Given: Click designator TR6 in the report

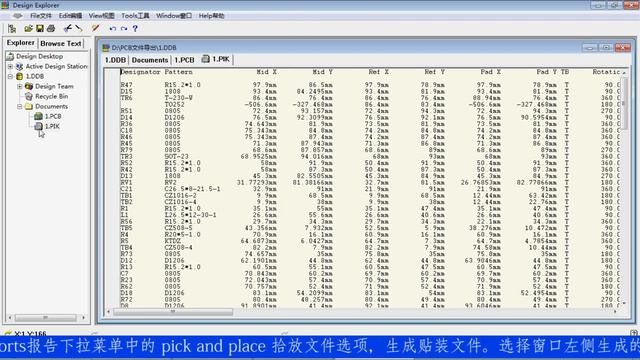Looking at the screenshot, I should [x=126, y=98].
